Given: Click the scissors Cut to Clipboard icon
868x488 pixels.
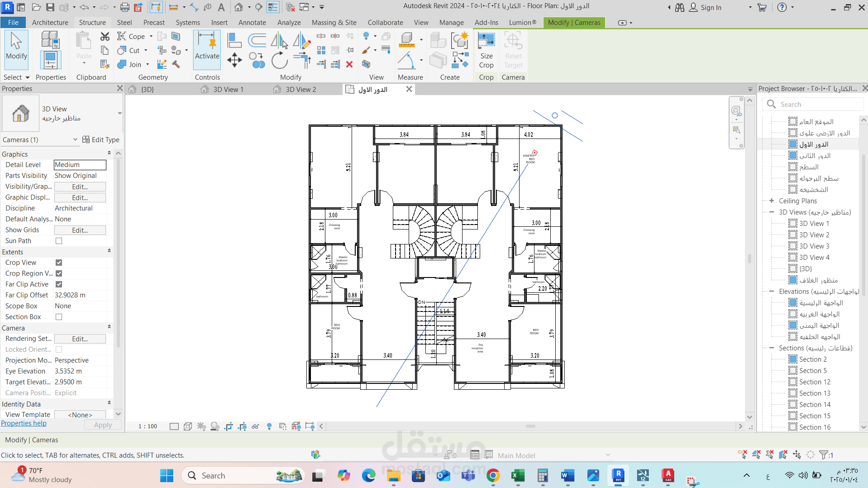Looking at the screenshot, I should coord(105,36).
